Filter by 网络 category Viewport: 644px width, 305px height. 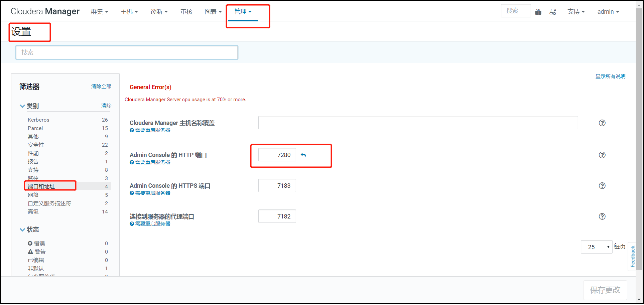68,195
